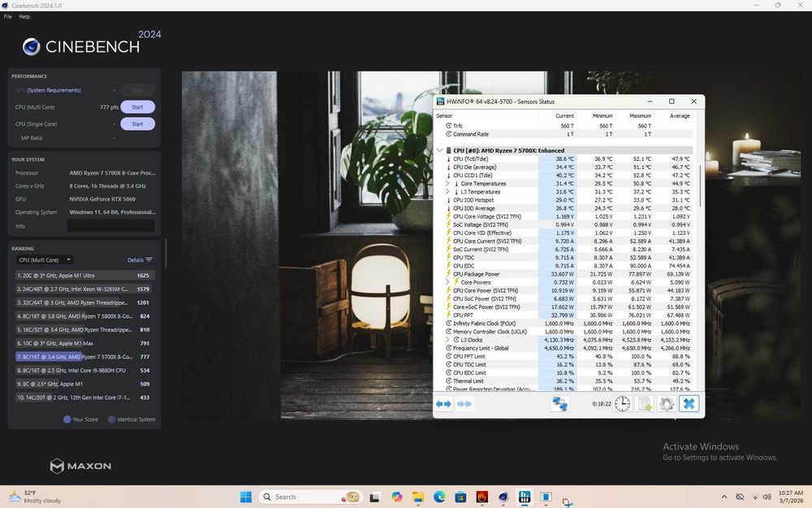Click the weather widget in taskbar
812x508 pixels.
point(35,497)
